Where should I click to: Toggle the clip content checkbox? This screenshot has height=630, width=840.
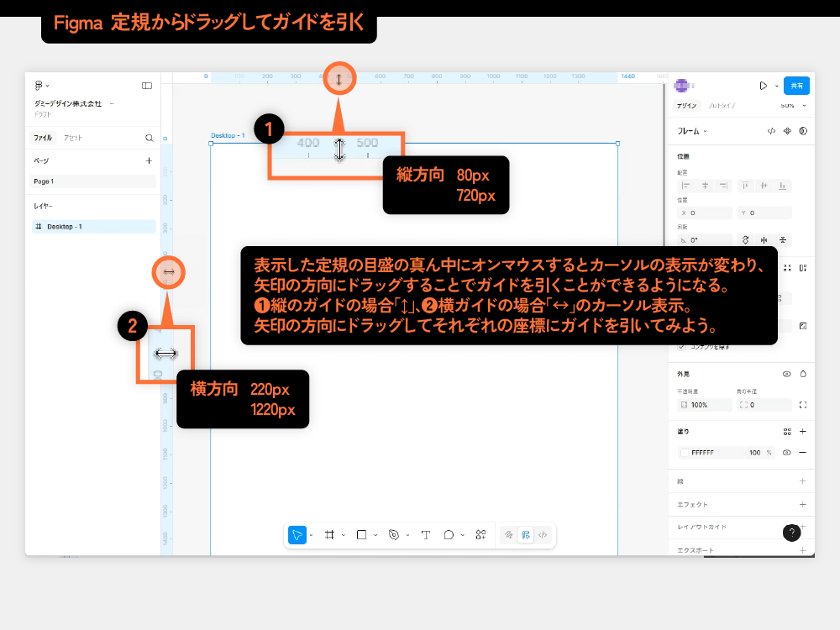coord(681,347)
